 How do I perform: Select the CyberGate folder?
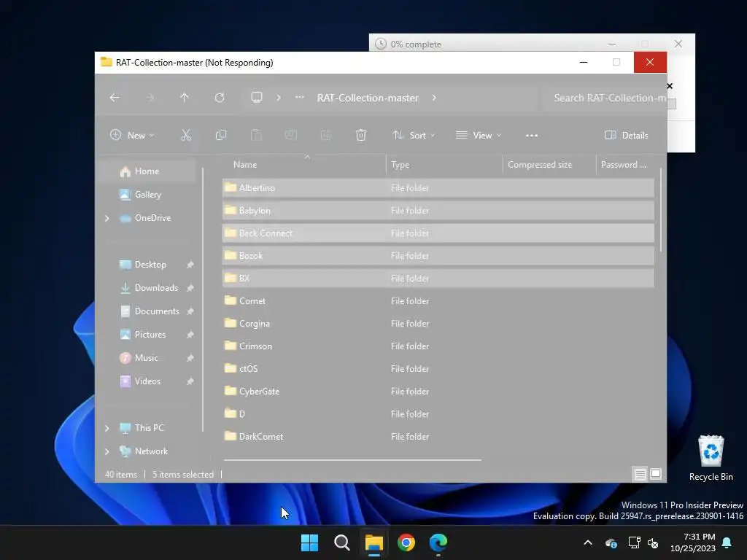tap(438, 392)
